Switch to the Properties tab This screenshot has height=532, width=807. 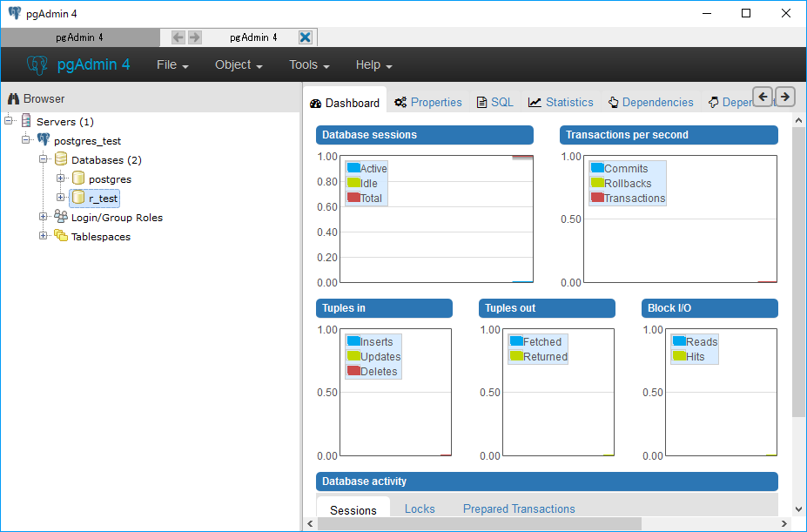tap(428, 103)
